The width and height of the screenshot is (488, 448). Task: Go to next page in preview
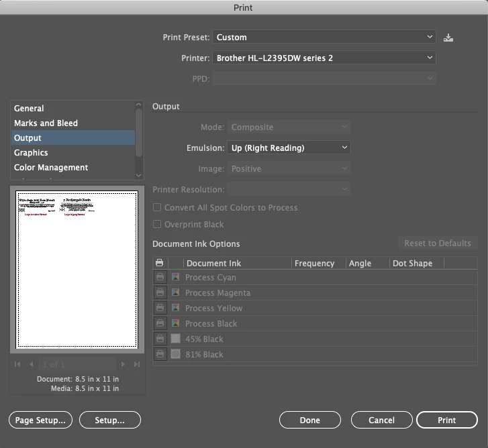pos(123,364)
